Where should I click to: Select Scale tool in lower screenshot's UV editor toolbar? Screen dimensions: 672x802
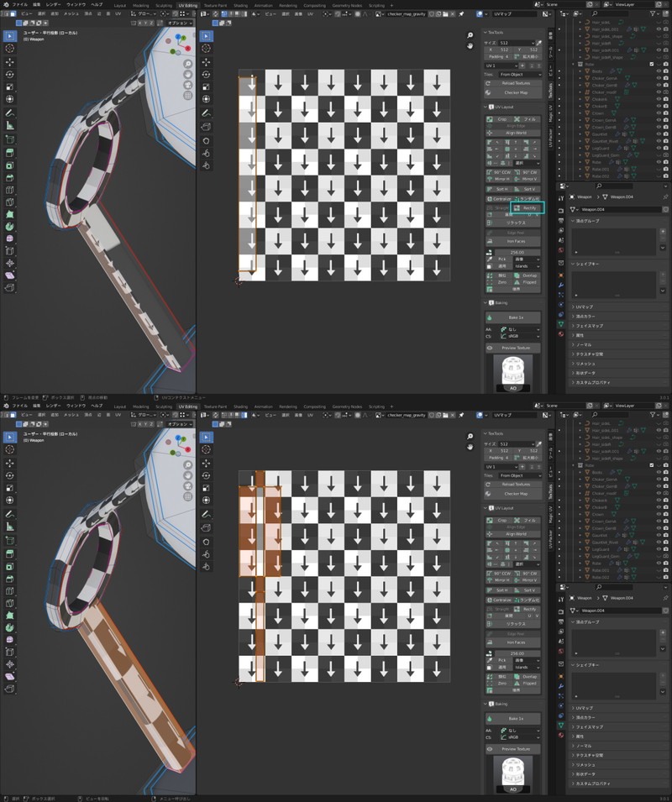click(206, 488)
